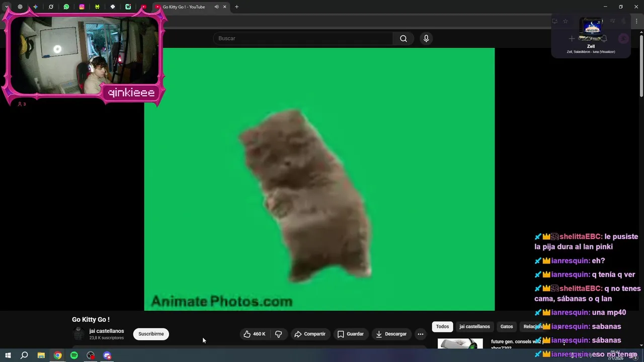This screenshot has height=362, width=644.
Task: Switch to the Instagram pinned tab
Action: (x=82, y=7)
